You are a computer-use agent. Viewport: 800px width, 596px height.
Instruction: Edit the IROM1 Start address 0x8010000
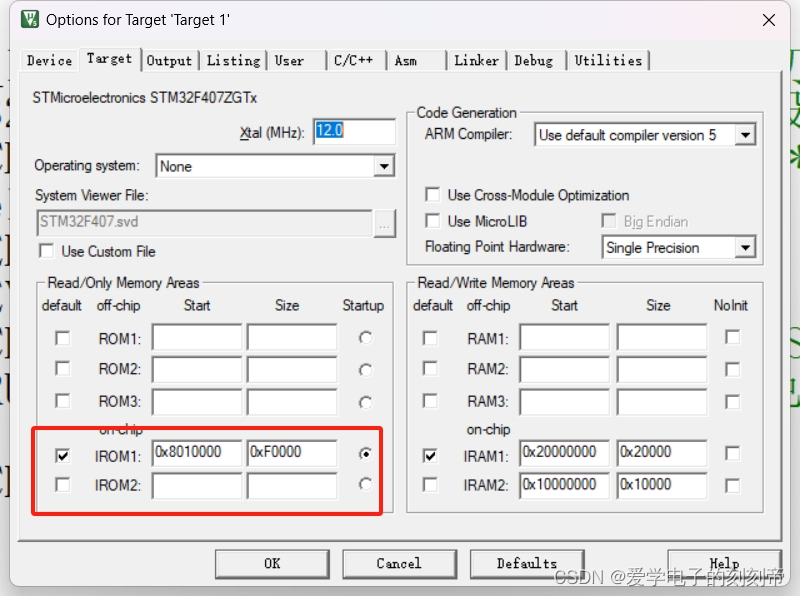point(197,453)
